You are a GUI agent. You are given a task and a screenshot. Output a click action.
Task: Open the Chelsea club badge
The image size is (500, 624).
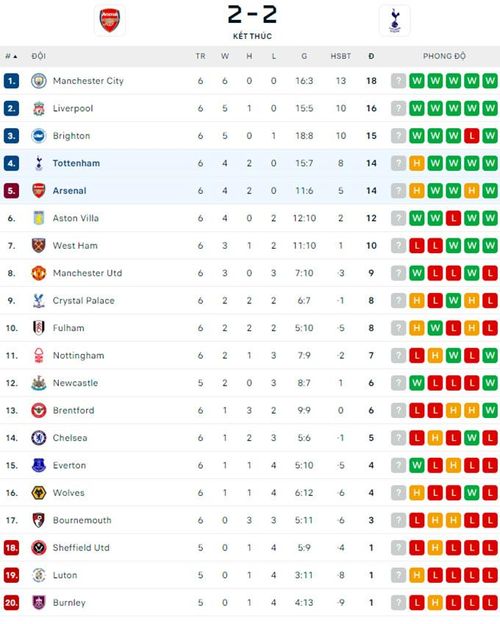pos(39,438)
